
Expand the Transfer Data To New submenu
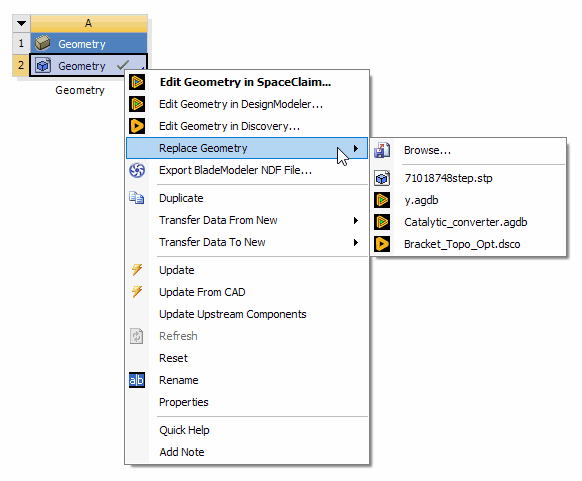[x=356, y=242]
